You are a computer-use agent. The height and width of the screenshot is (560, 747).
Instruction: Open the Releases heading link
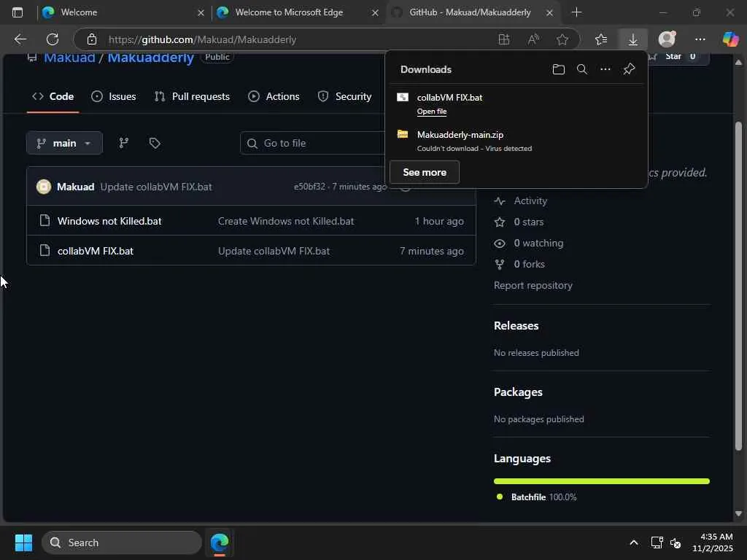click(x=516, y=326)
